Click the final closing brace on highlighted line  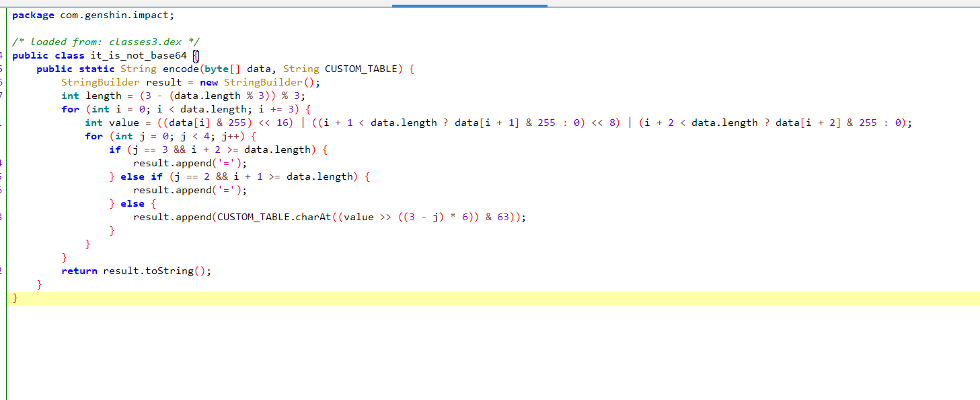(x=15, y=298)
